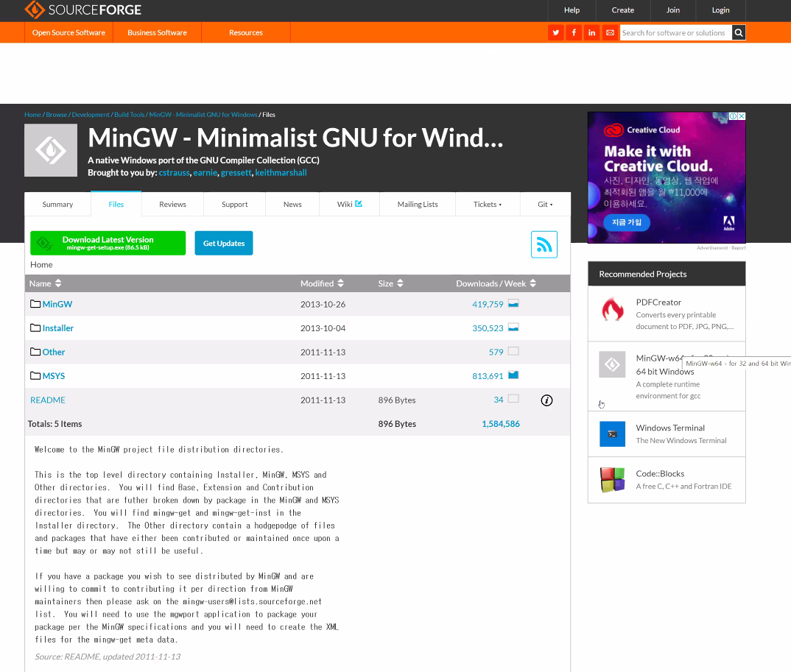
Task: Click the MSYS folder icon
Action: tap(35, 376)
